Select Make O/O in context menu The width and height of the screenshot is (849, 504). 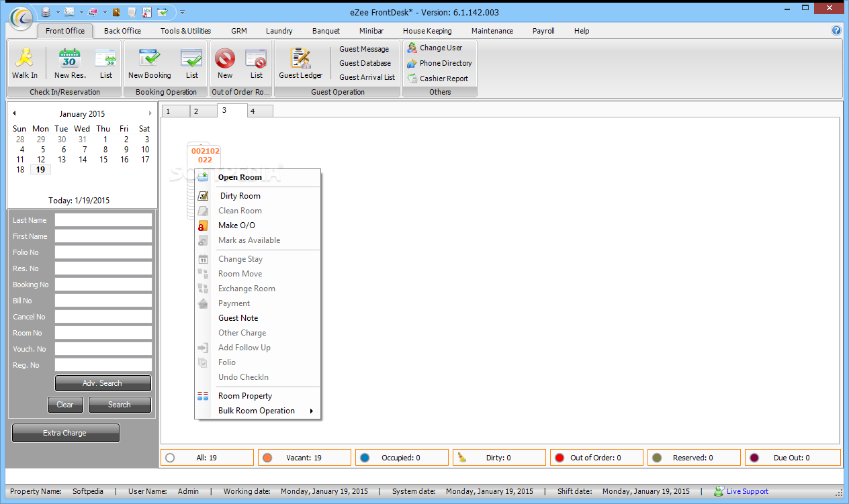(x=258, y=225)
